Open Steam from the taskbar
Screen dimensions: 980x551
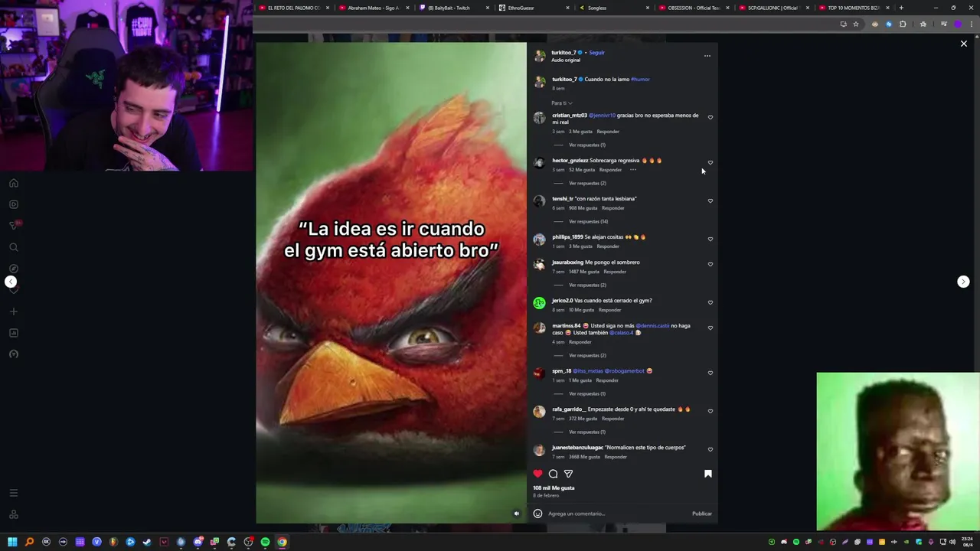(x=147, y=542)
